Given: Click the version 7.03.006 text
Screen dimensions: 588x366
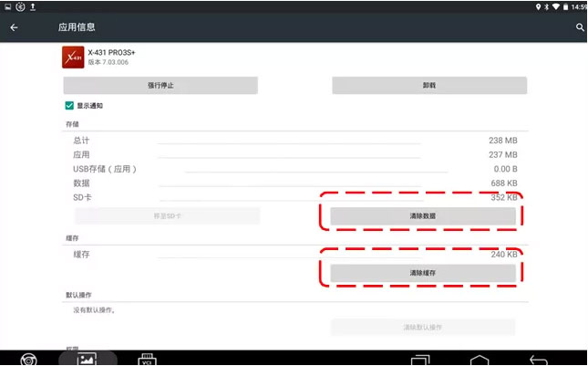Looking at the screenshot, I should click(x=108, y=62).
